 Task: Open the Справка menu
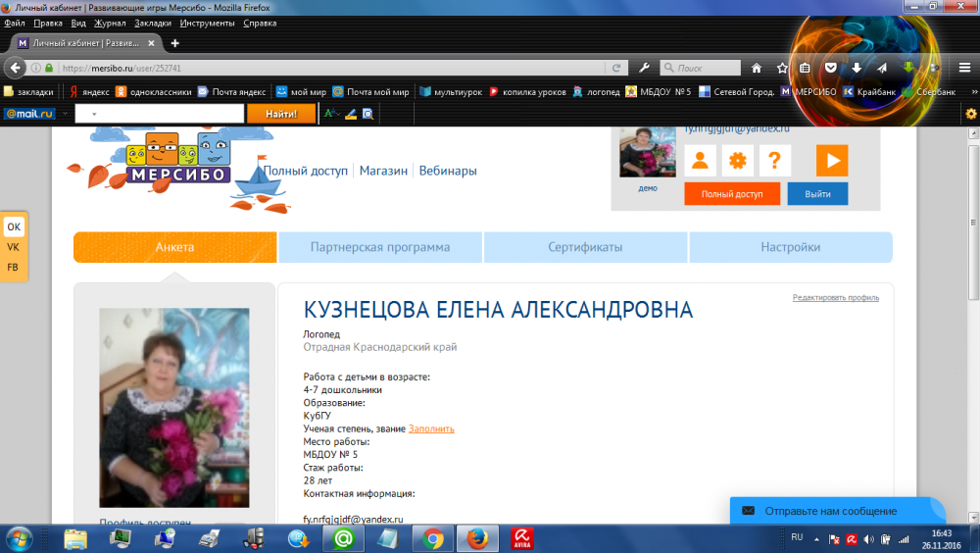point(260,24)
